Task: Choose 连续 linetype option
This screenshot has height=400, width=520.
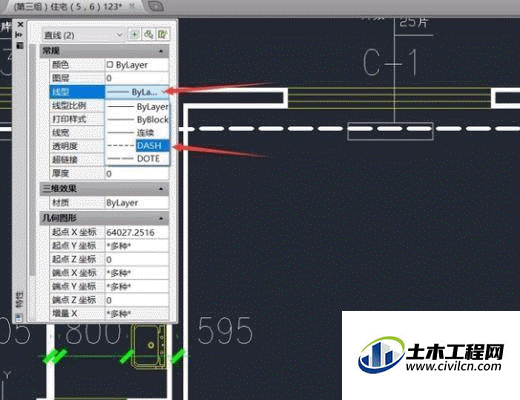Action: coord(138,133)
